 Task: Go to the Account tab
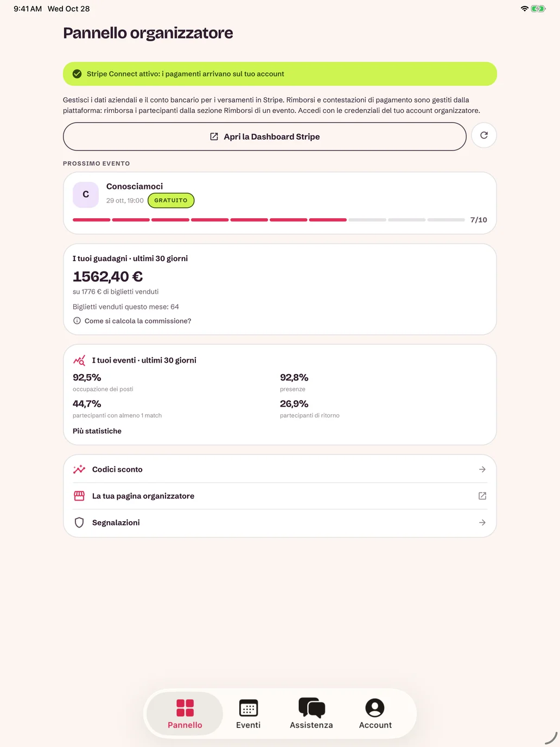point(375,714)
